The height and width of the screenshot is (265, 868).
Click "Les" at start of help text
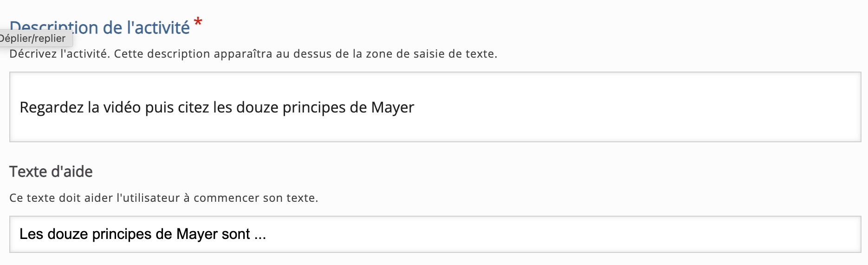pos(31,234)
